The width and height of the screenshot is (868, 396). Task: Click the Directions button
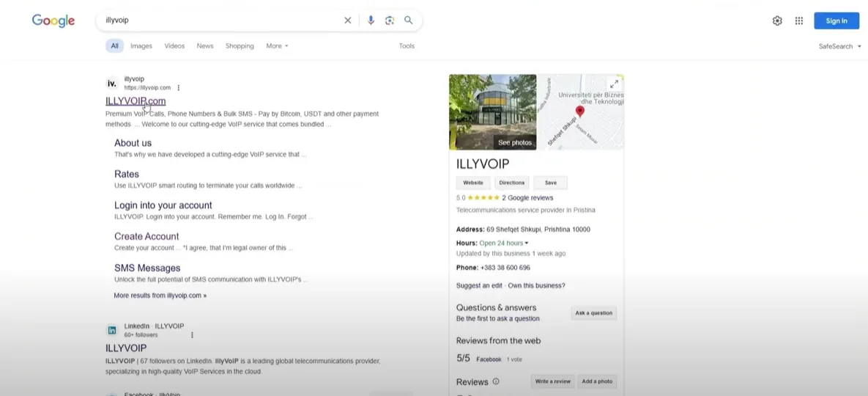tap(512, 183)
